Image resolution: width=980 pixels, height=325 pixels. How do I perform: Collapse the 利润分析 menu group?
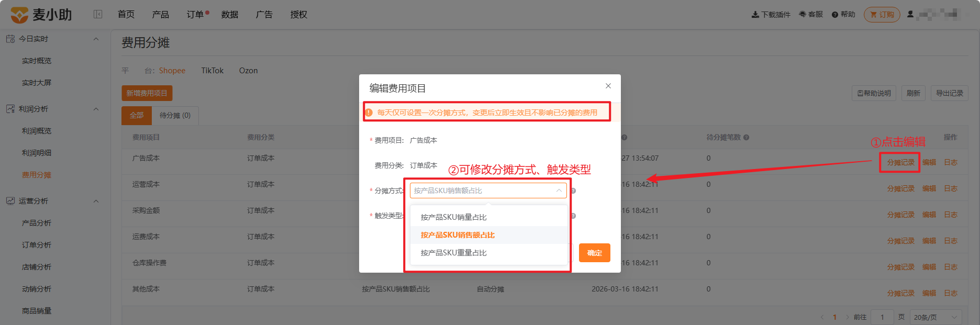point(96,109)
